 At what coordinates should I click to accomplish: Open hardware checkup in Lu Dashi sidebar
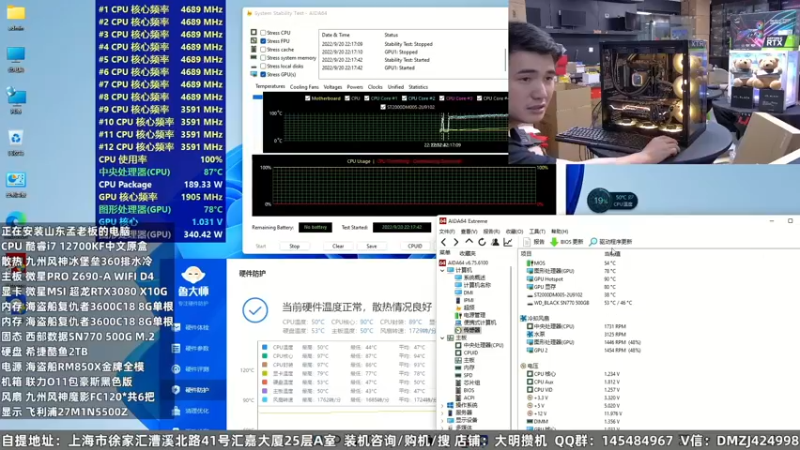(192, 328)
